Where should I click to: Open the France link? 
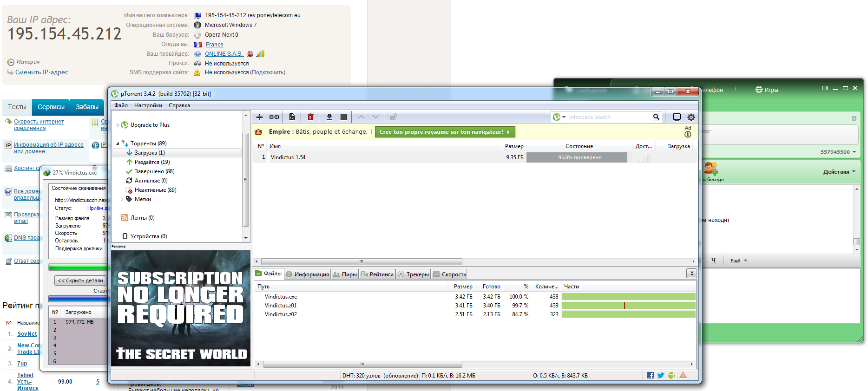pyautogui.click(x=215, y=45)
